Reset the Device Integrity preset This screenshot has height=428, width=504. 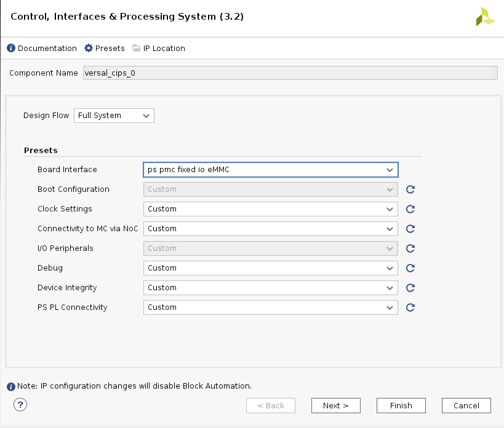(x=410, y=288)
